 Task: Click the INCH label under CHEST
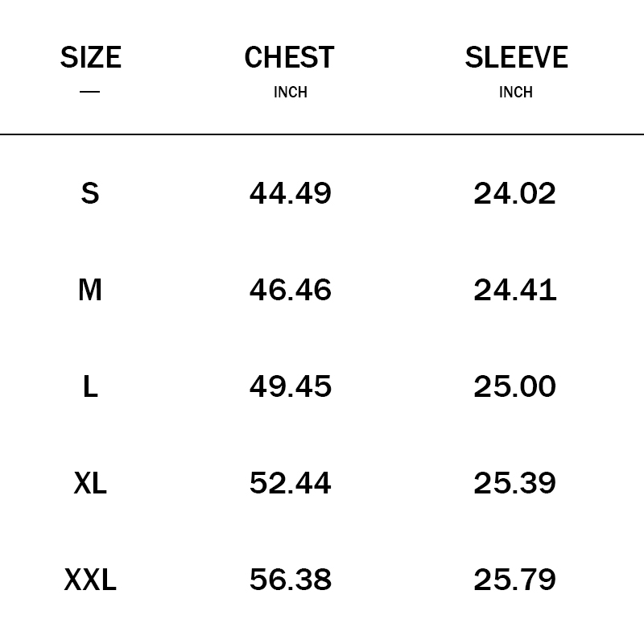[290, 93]
